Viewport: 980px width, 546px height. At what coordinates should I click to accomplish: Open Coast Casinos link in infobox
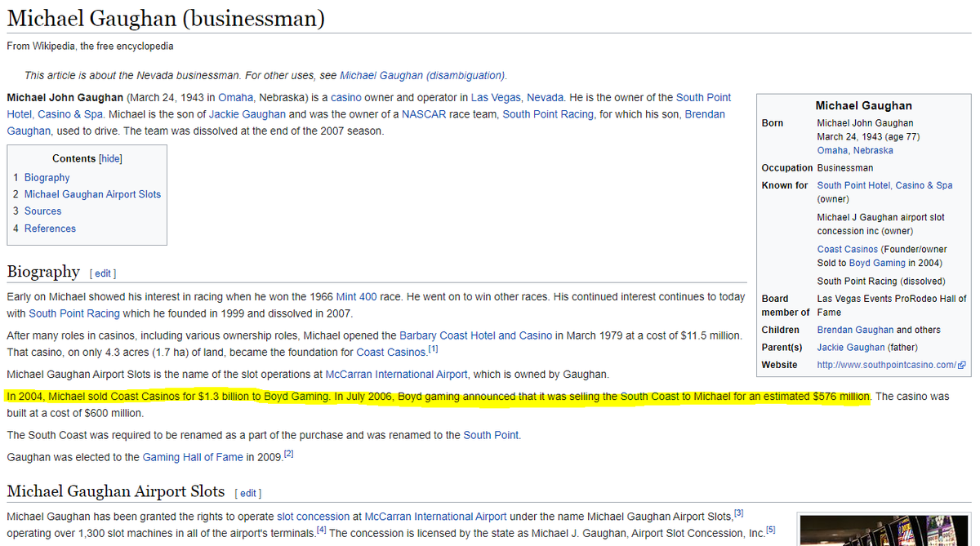[x=848, y=249]
